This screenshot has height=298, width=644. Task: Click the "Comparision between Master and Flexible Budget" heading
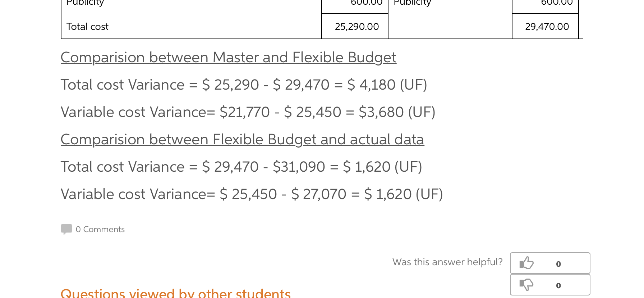[x=228, y=58]
